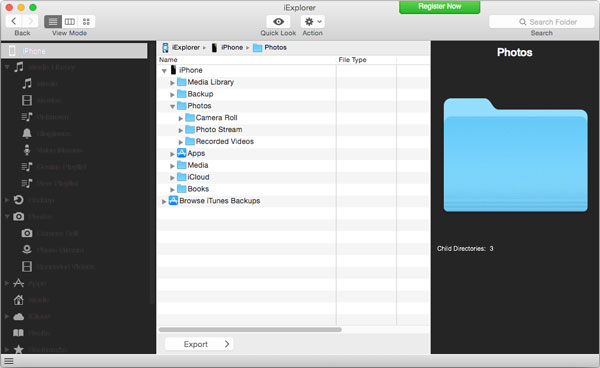Open the Media house icon in the sidebar
600x368 pixels.
[x=18, y=300]
